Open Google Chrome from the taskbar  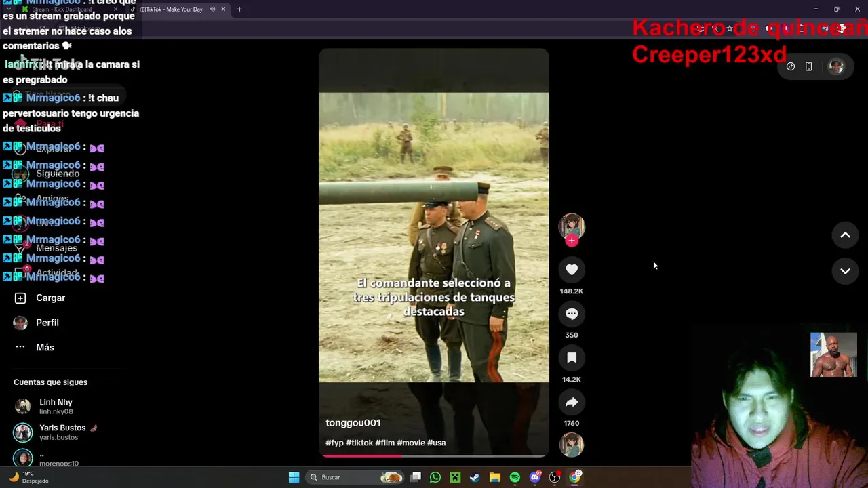(x=575, y=477)
